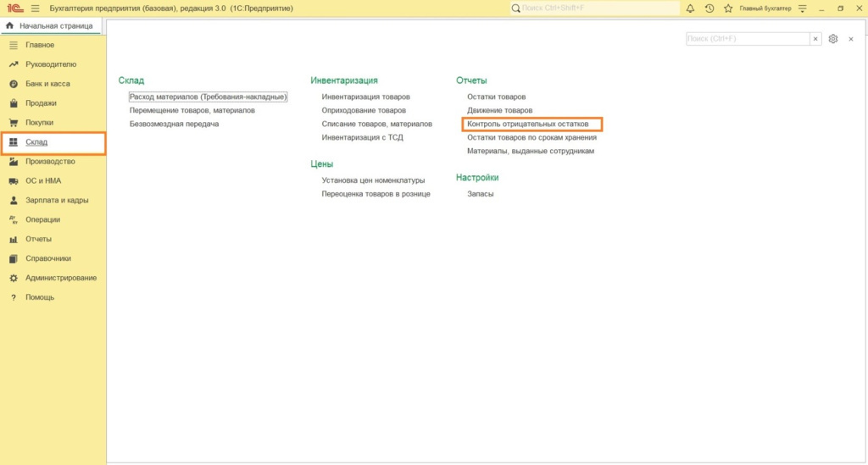The width and height of the screenshot is (868, 465).
Task: Open Расход материалов (Требования-накладные)
Action: [208, 97]
